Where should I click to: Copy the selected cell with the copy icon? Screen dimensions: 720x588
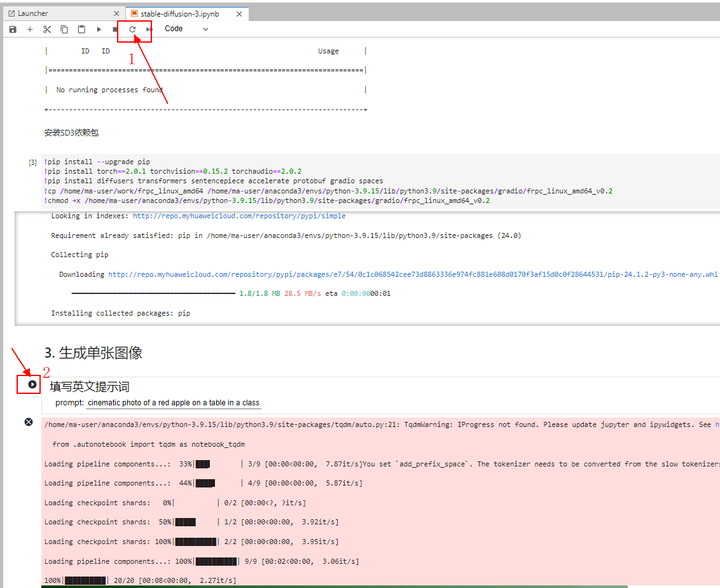coord(64,29)
